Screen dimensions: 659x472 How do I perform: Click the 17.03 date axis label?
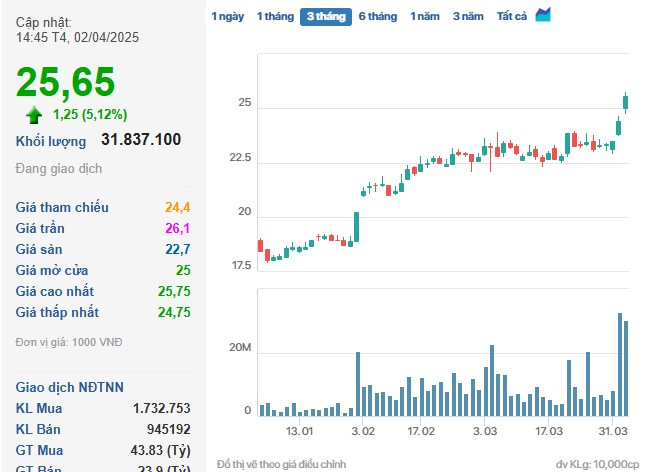[x=548, y=431]
